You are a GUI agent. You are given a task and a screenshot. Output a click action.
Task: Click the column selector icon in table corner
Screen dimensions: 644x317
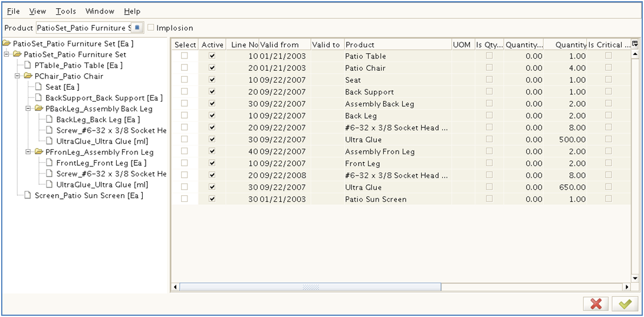[x=635, y=44]
